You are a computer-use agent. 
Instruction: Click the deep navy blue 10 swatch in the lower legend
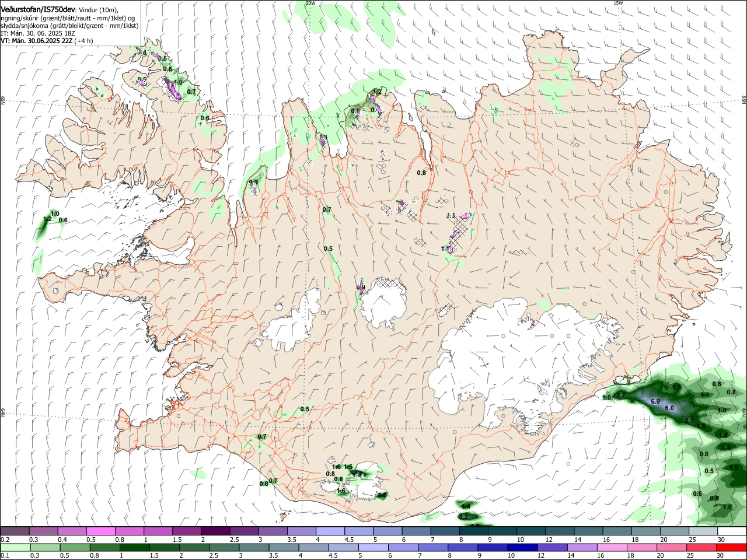point(522,547)
